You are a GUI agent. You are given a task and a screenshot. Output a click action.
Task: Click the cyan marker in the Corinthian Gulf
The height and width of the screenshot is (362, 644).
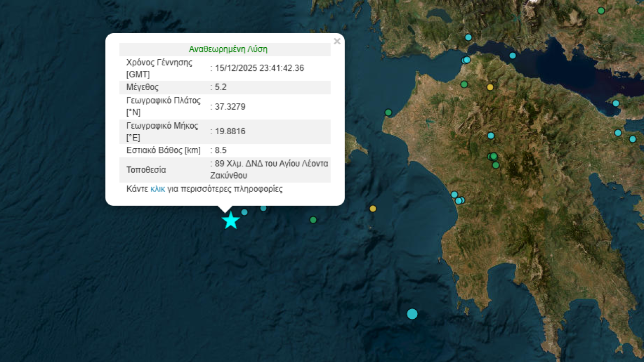coord(513,55)
